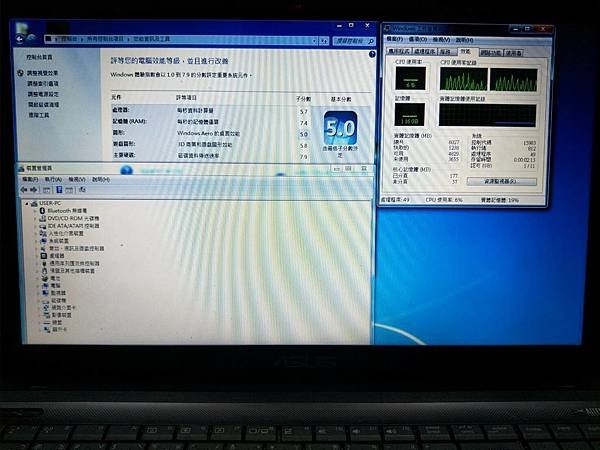Open 選項(O) menu in Task Manager

(417, 39)
